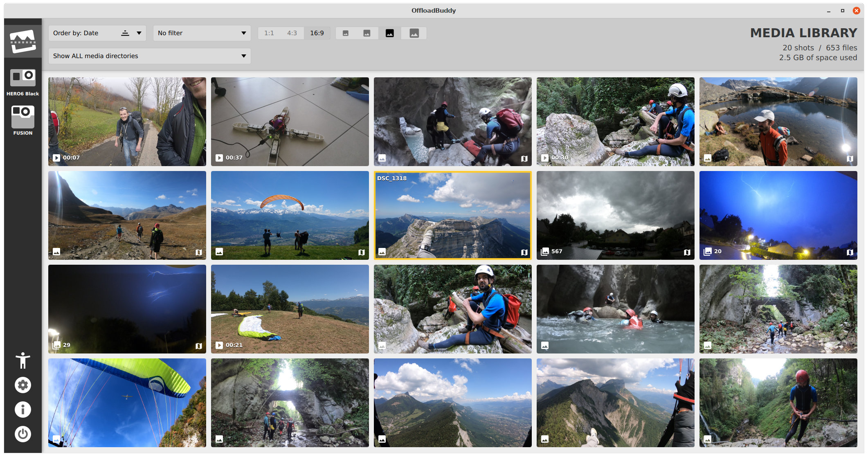Image resolution: width=868 pixels, height=457 pixels.
Task: Open the Media Library clapperboard icon
Action: coord(23,41)
